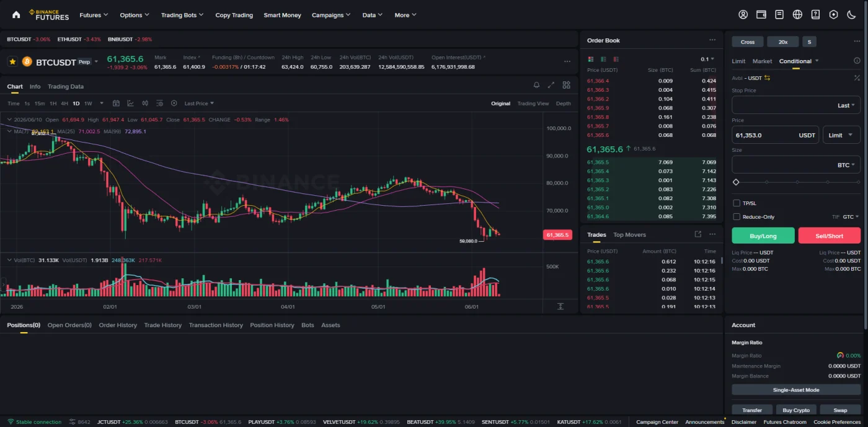Open the Stop Price Last trigger dropdown
Viewport: 868px width, 427px height.
(x=848, y=105)
